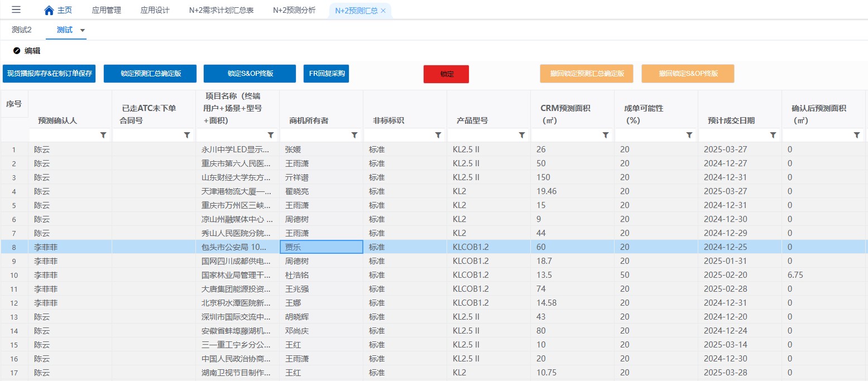Click the FR回复采购 button
Viewport: 868px width, 381px height.
(x=326, y=74)
